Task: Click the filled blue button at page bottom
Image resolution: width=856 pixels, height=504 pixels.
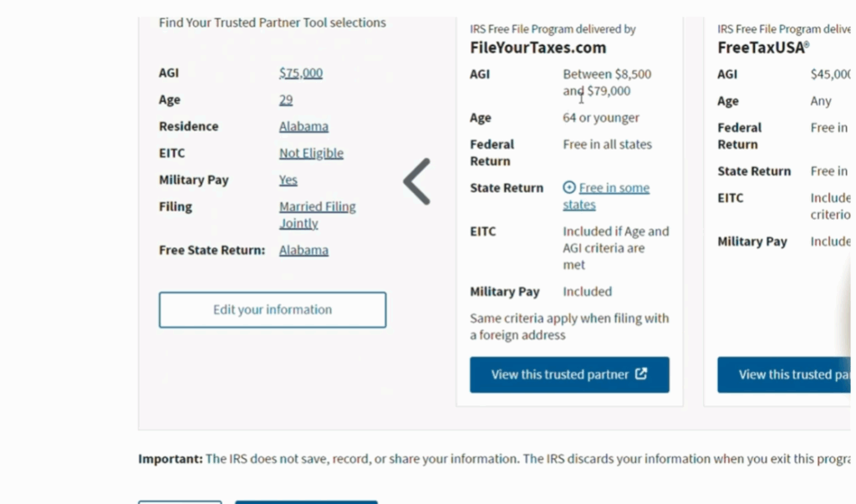Action: click(306, 500)
